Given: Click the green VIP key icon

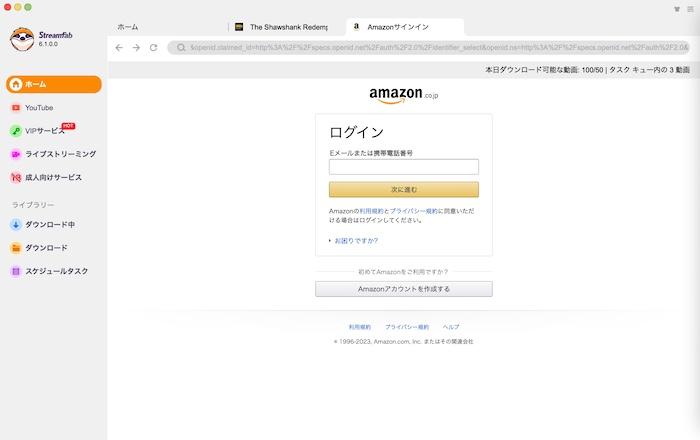Looking at the screenshot, I should click(x=16, y=131).
